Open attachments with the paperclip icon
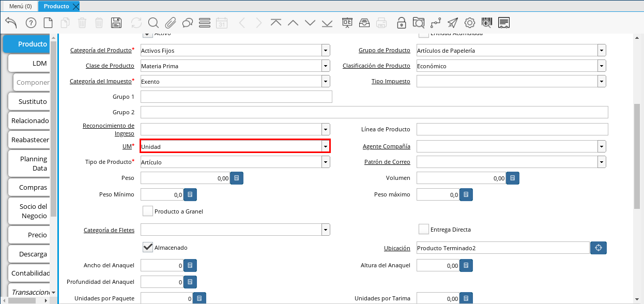 (x=171, y=23)
